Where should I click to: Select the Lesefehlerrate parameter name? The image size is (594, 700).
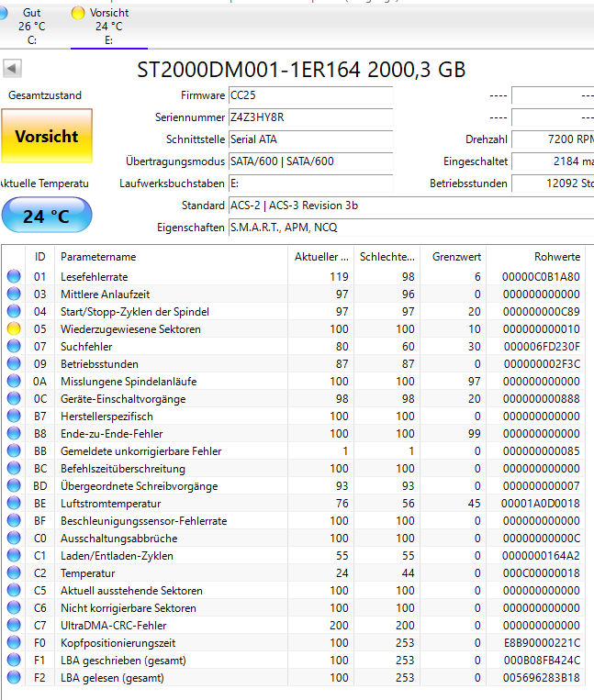[x=95, y=277]
